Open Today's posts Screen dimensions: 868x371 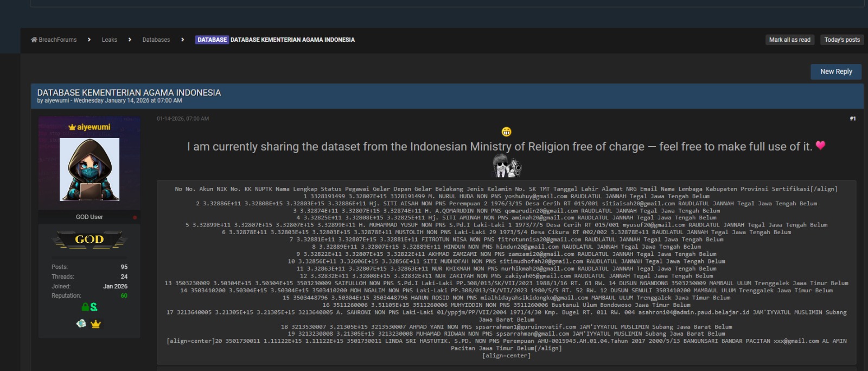(x=842, y=40)
